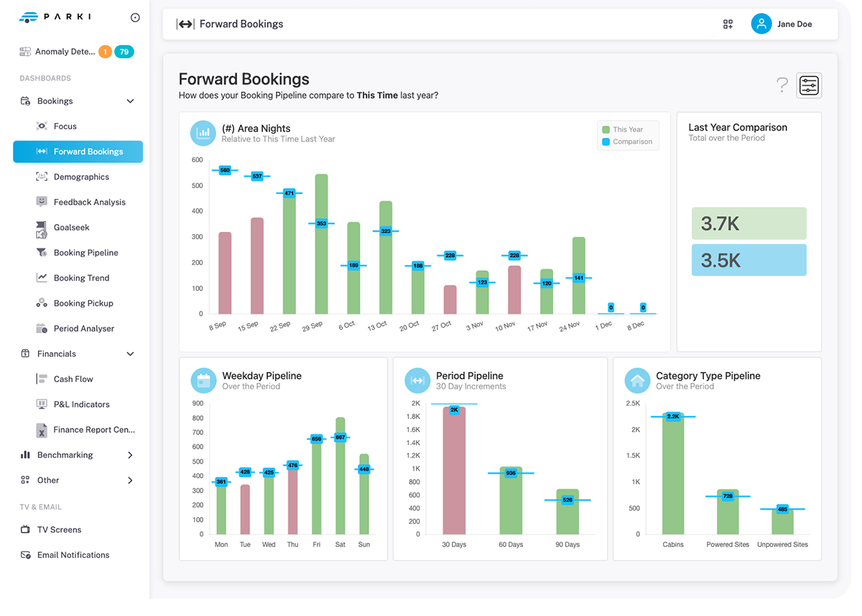Expand the Benchmarking sidebar section
Viewport: 862px width, 616px height.
130,455
